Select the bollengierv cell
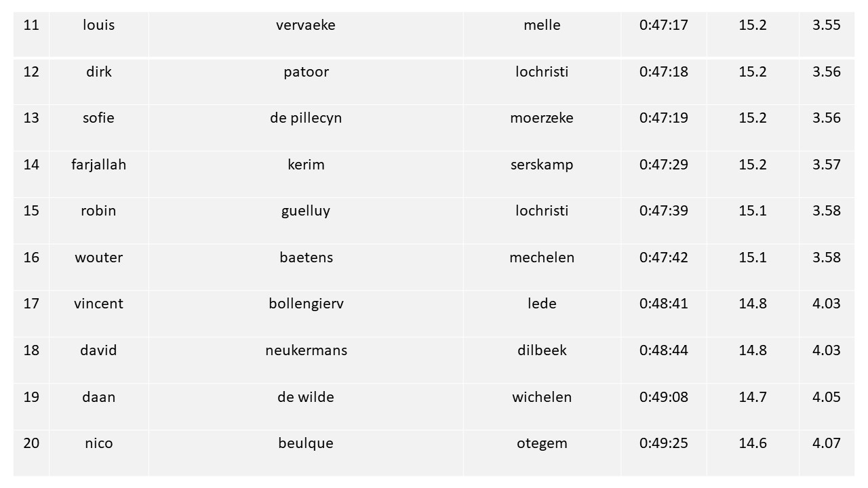Viewport: 868px width, 488px height. coord(306,313)
